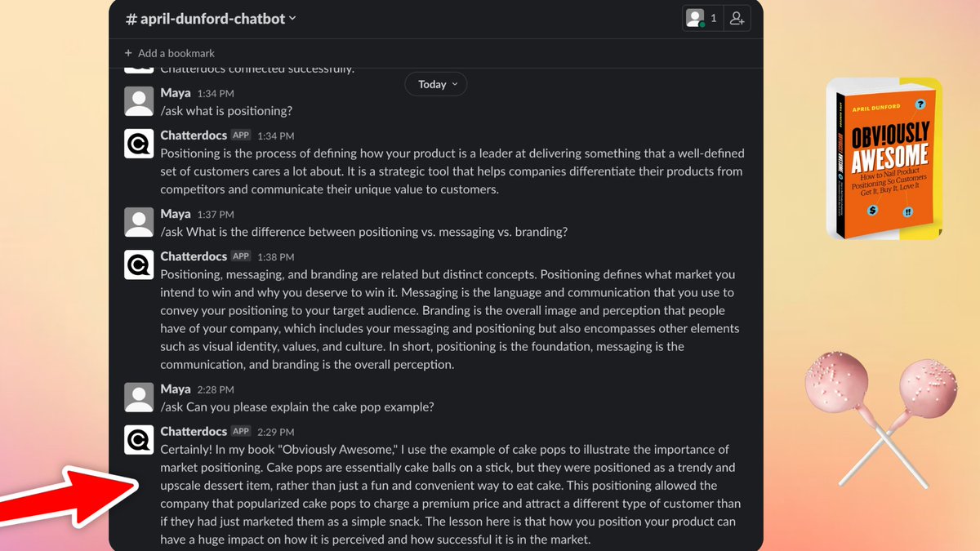Click the add people to channel icon
The height and width of the screenshot is (551, 980).
click(737, 17)
